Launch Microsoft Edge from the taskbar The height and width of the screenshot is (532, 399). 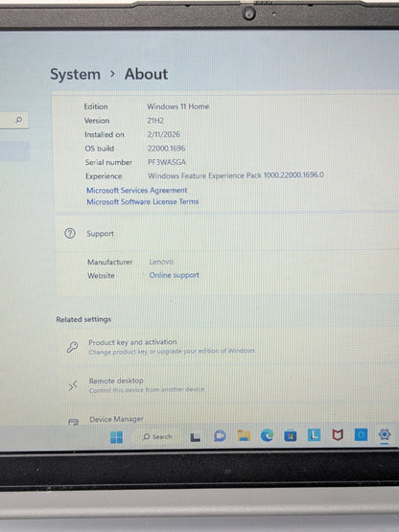267,435
